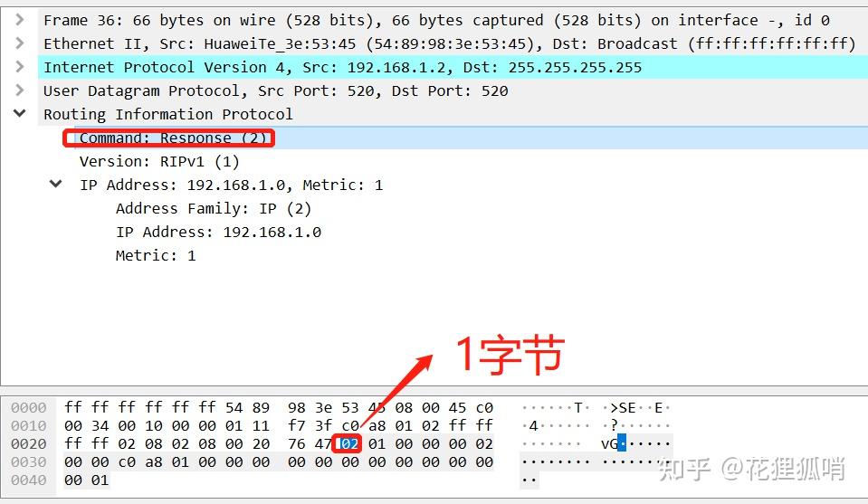The height and width of the screenshot is (504, 868).
Task: Select the Version: RIPv1 (1) field
Action: [159, 162]
